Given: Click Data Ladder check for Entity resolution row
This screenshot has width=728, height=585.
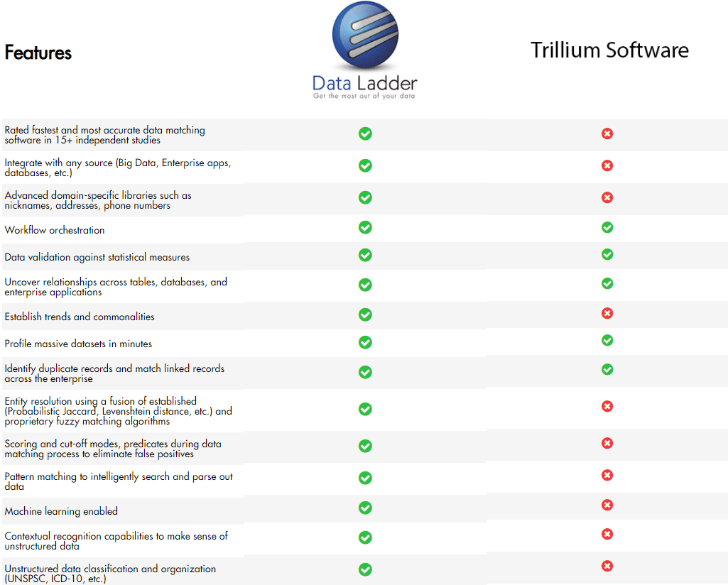Looking at the screenshot, I should (365, 409).
